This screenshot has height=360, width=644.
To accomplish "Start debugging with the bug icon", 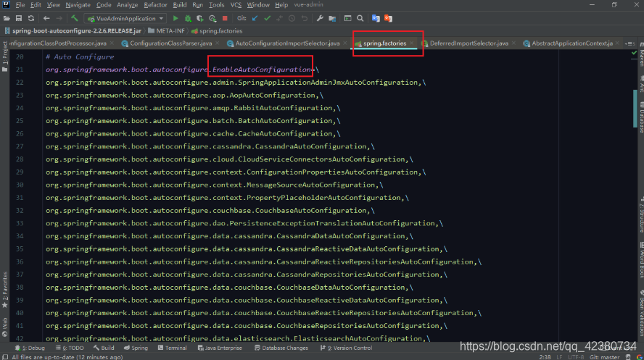I will click(x=188, y=18).
